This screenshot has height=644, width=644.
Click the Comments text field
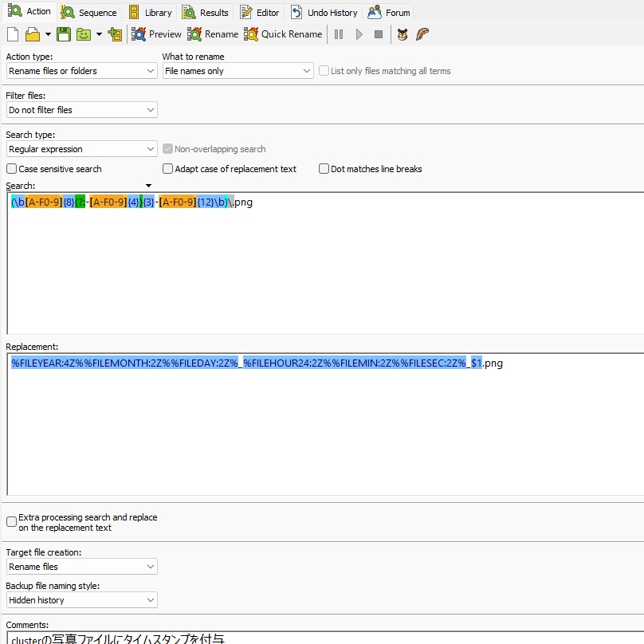pos(325,638)
